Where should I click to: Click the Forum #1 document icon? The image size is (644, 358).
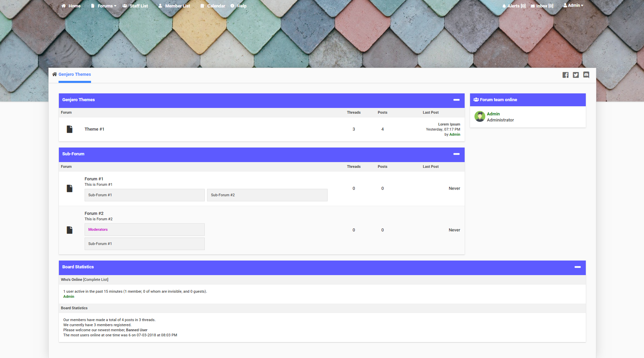[x=70, y=188]
